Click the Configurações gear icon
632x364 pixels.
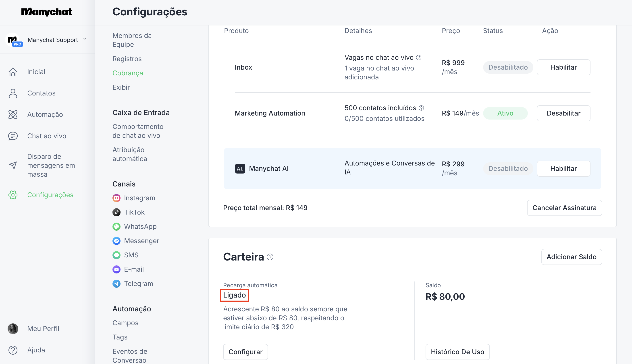point(13,195)
